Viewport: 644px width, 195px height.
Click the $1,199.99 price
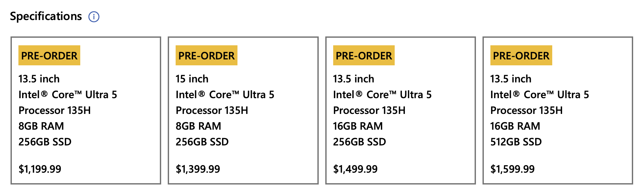coord(40,169)
